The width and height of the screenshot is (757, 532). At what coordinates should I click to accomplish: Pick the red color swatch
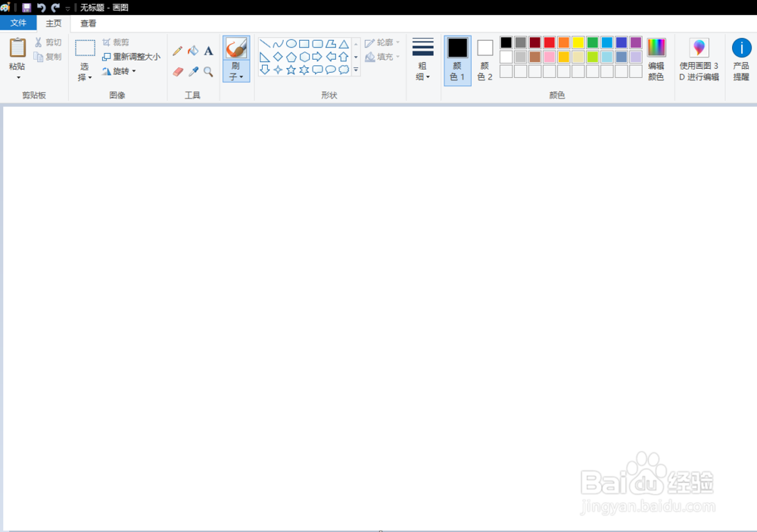[550, 42]
